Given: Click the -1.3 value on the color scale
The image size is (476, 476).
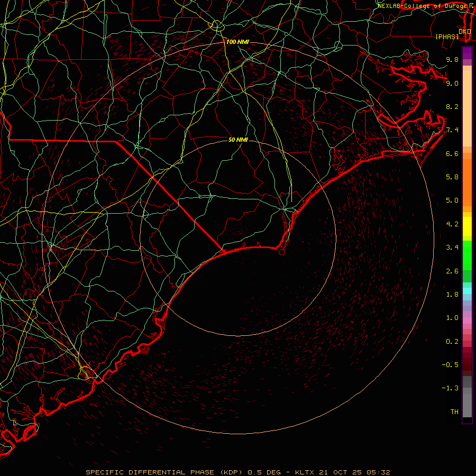Looking at the screenshot, I should pos(450,388).
